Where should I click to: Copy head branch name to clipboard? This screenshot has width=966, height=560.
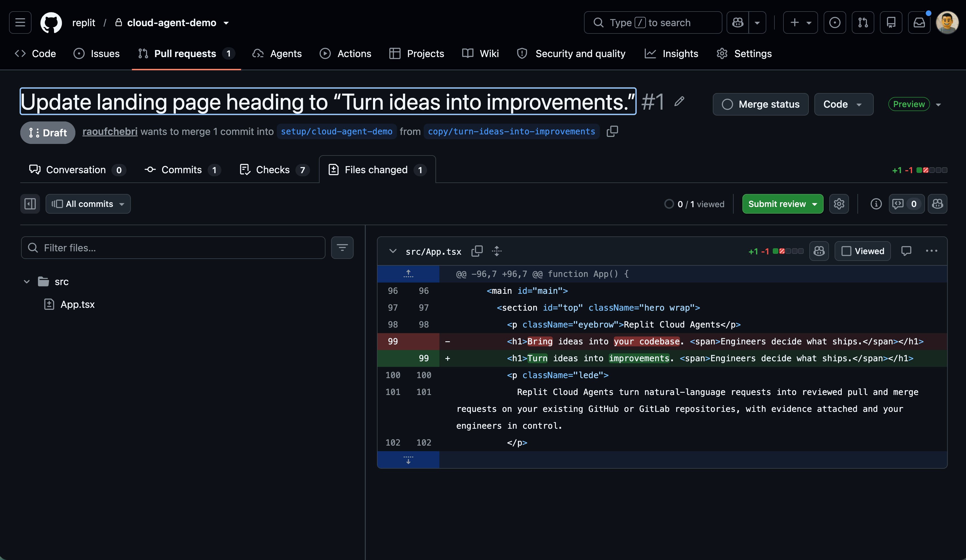pos(612,131)
